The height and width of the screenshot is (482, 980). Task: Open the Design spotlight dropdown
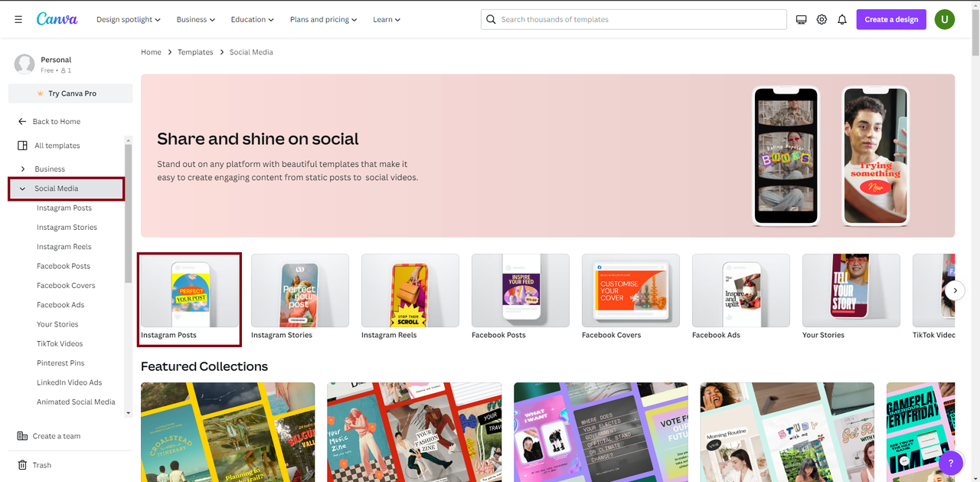click(129, 19)
